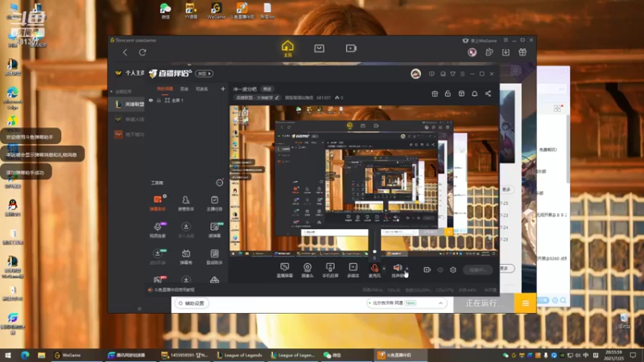Open 微信 desktop shortcut icon
Image resolution: width=644 pixels, height=362 pixels.
coord(166,11)
